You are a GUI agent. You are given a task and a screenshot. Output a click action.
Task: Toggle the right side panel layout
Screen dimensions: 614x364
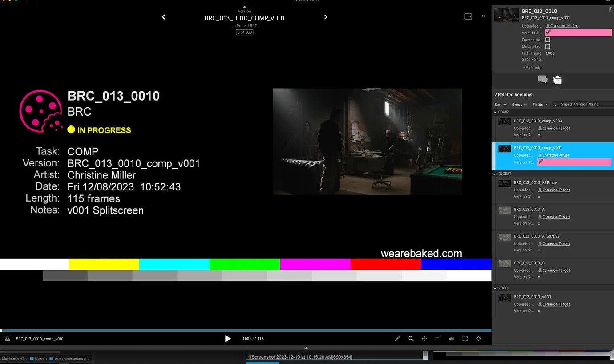(x=468, y=16)
